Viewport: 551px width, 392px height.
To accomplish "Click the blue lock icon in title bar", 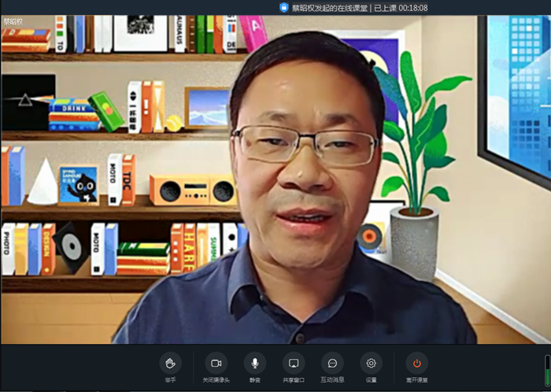I will click(x=284, y=7).
